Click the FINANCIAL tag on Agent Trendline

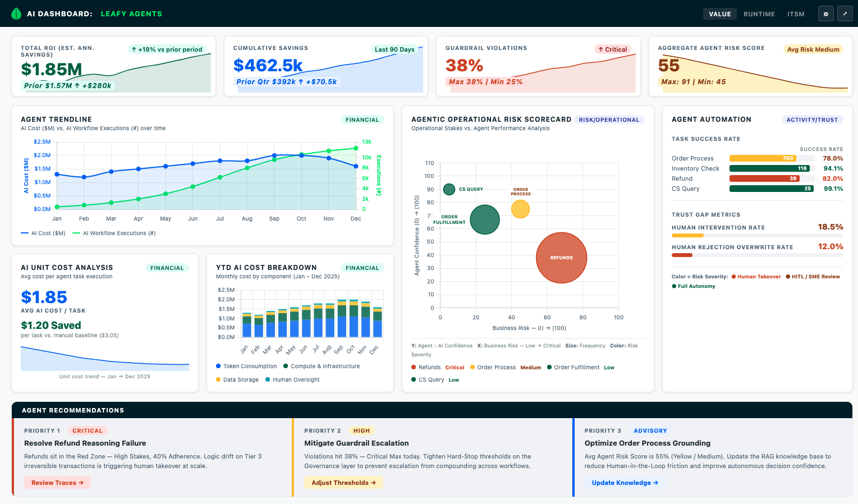[x=363, y=120]
